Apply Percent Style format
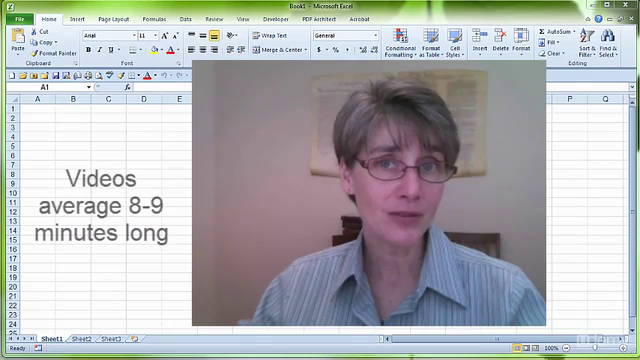The image size is (640, 360). [x=336, y=50]
